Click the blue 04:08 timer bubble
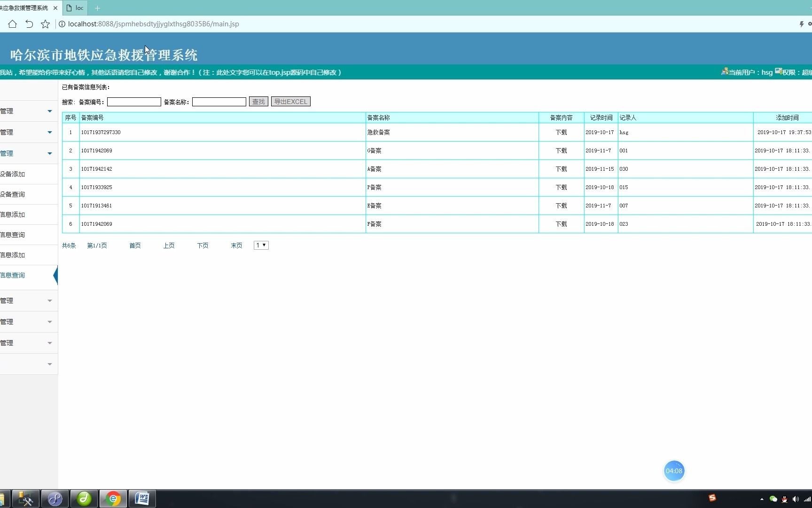This screenshot has height=508, width=812. tap(674, 471)
